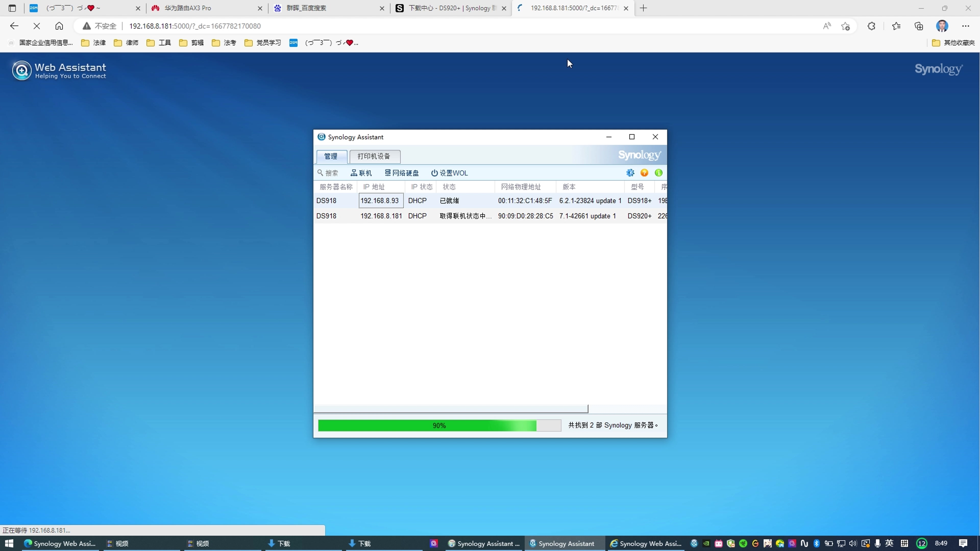Click the orange help question-mark icon

pyautogui.click(x=644, y=173)
